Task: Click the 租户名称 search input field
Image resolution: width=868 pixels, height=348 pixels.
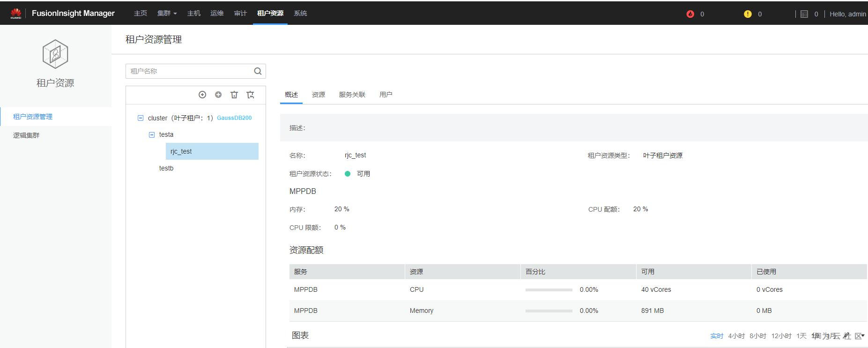Action: point(190,71)
